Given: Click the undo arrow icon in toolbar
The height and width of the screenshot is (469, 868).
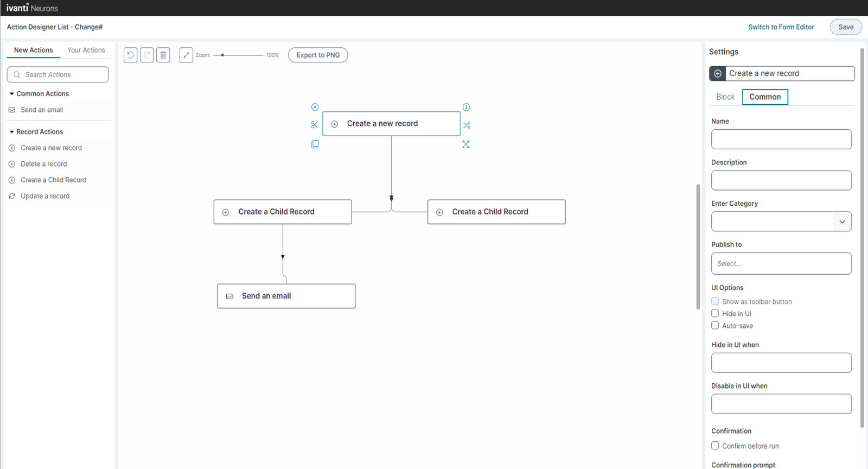Looking at the screenshot, I should click(x=130, y=55).
